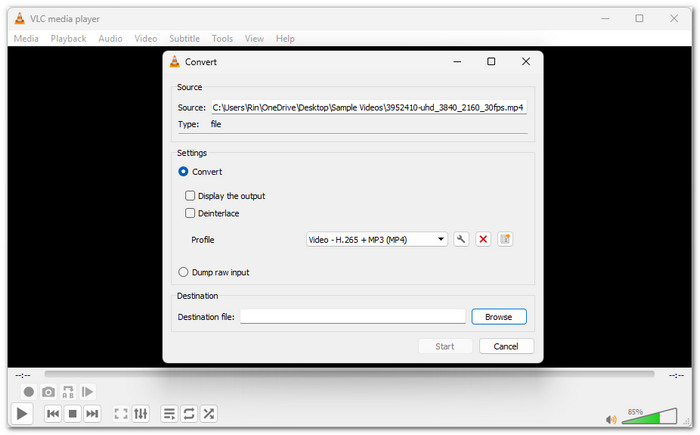Viewport: 700px width, 435px height.
Task: Toggle random shuffle icon
Action: (208, 414)
